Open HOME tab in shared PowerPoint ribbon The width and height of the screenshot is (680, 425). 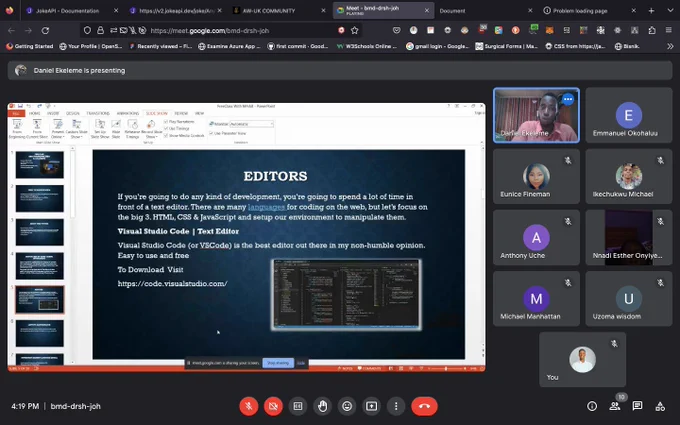pyautogui.click(x=34, y=113)
